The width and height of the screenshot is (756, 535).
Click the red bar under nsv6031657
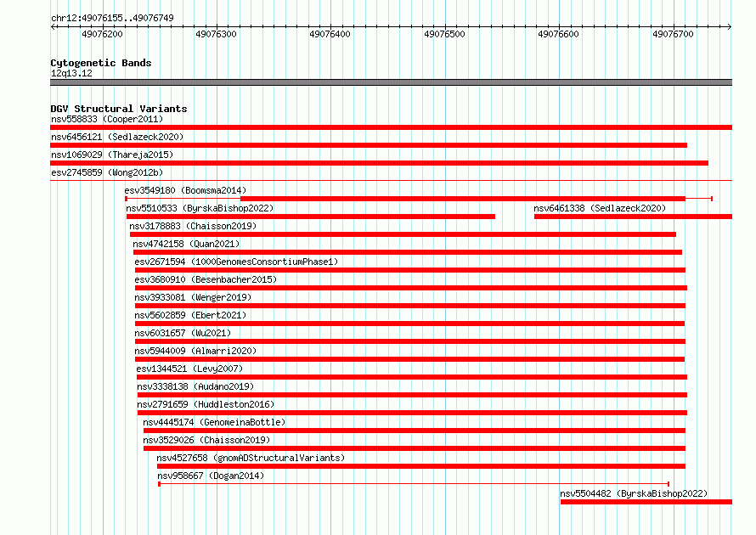[x=409, y=341]
